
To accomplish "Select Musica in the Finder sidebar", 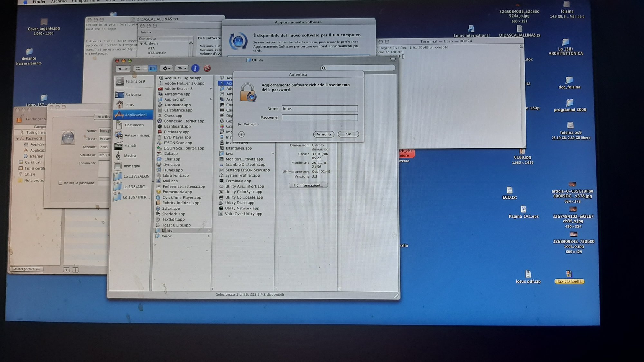I will pyautogui.click(x=130, y=156).
